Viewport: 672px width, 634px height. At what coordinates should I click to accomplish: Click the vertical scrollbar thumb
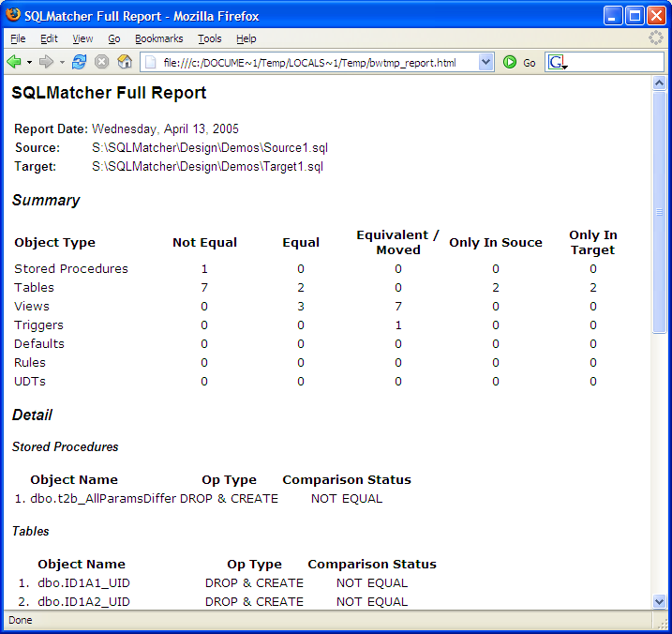point(659,212)
